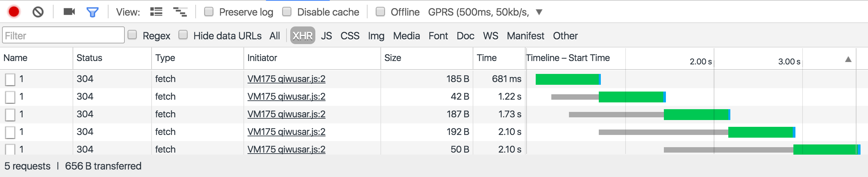Clear the network log
Screen dimensions: 868x177
(x=38, y=12)
